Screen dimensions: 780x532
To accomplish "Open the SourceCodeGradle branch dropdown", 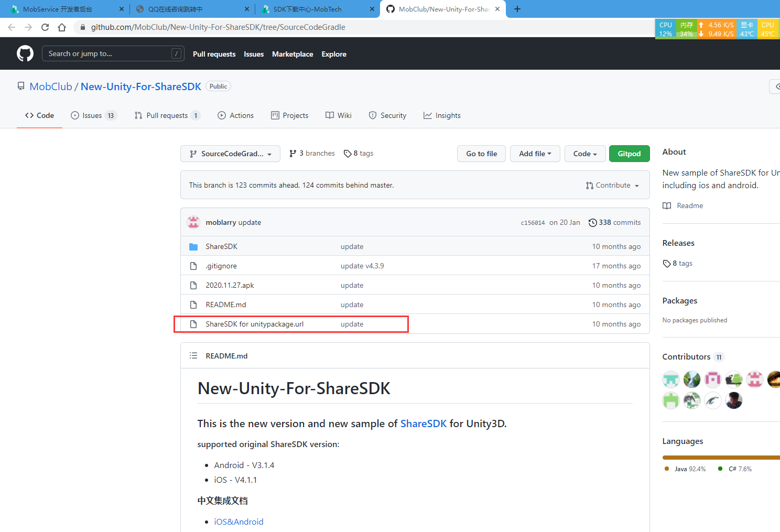I will pos(230,154).
